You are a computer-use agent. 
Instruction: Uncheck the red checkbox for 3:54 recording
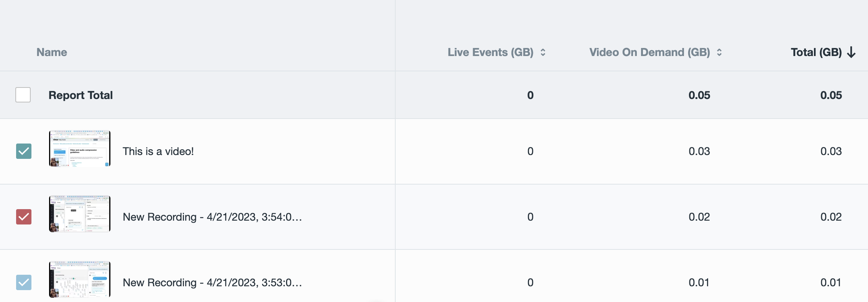pyautogui.click(x=24, y=217)
